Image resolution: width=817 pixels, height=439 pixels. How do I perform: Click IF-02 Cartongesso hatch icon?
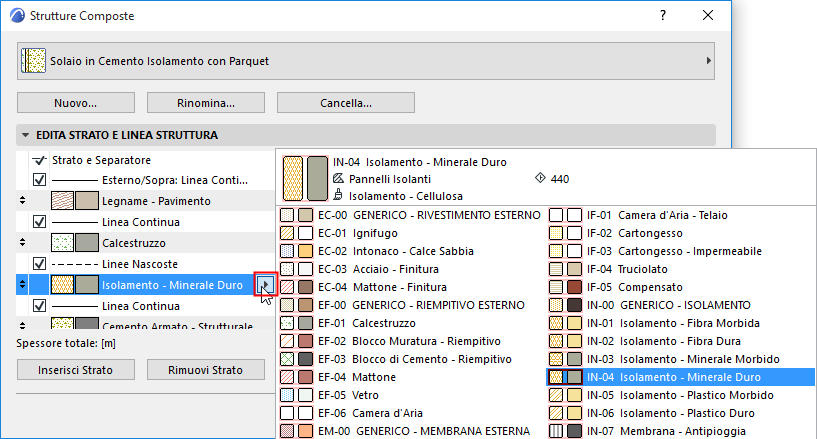tap(556, 233)
